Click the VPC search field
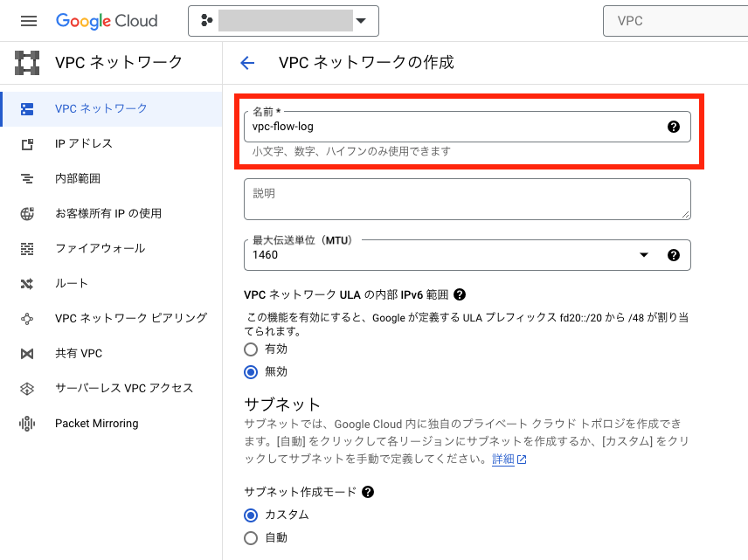 click(x=675, y=21)
